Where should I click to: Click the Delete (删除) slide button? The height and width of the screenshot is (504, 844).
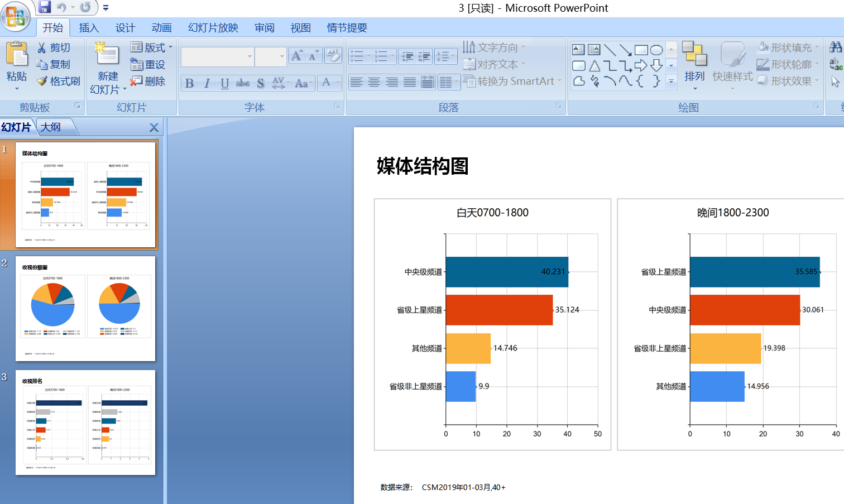pos(148,81)
